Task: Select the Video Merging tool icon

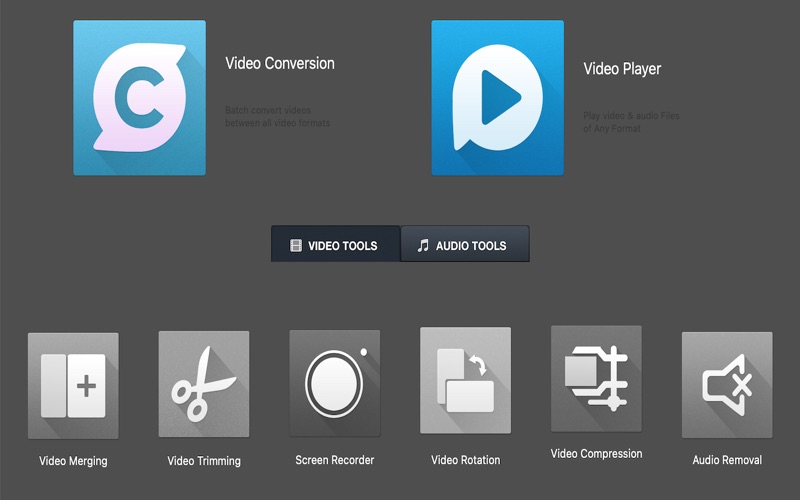Action: click(x=73, y=385)
